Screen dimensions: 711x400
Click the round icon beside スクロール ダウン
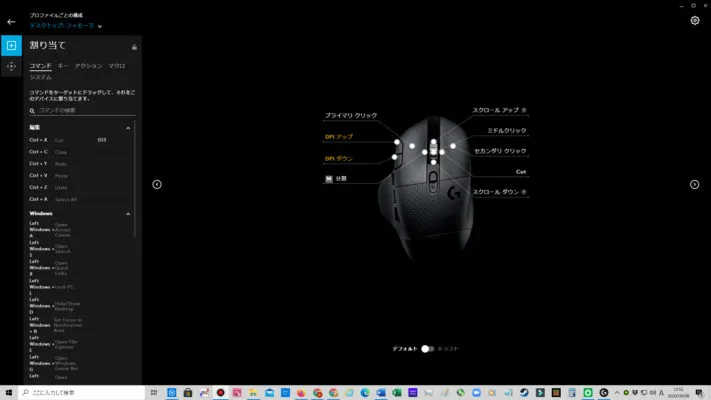[x=524, y=192]
